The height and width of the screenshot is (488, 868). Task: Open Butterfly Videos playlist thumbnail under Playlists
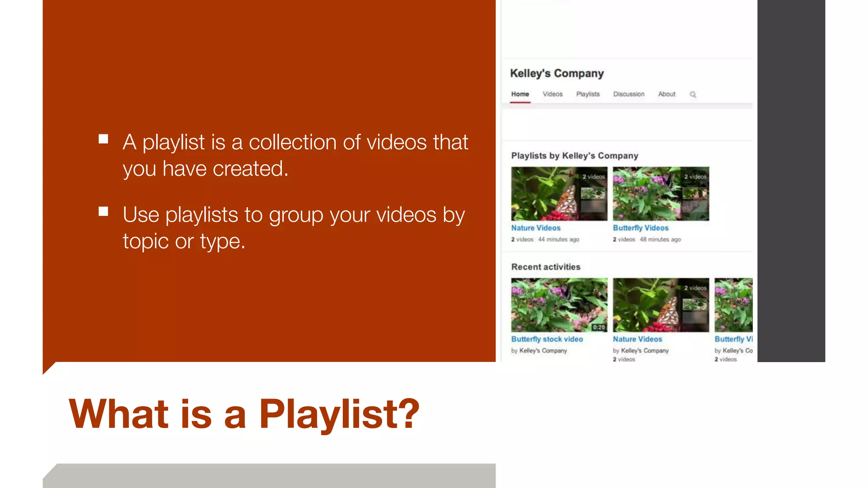click(661, 194)
